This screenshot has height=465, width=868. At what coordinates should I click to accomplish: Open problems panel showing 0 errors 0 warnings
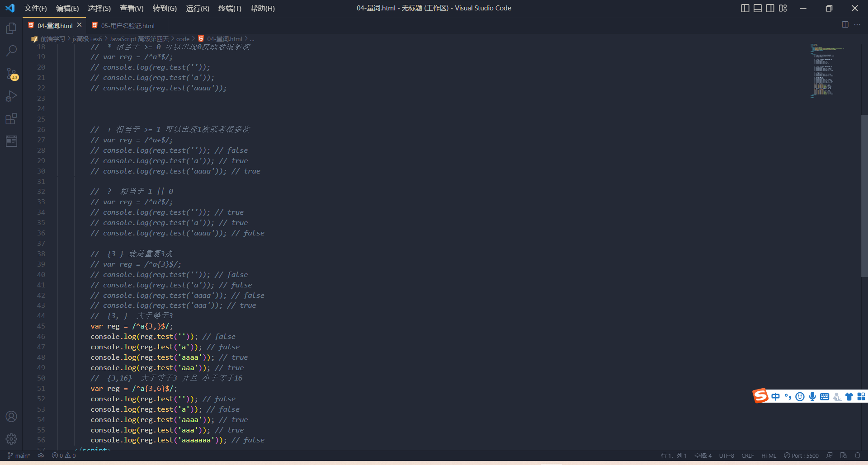64,456
